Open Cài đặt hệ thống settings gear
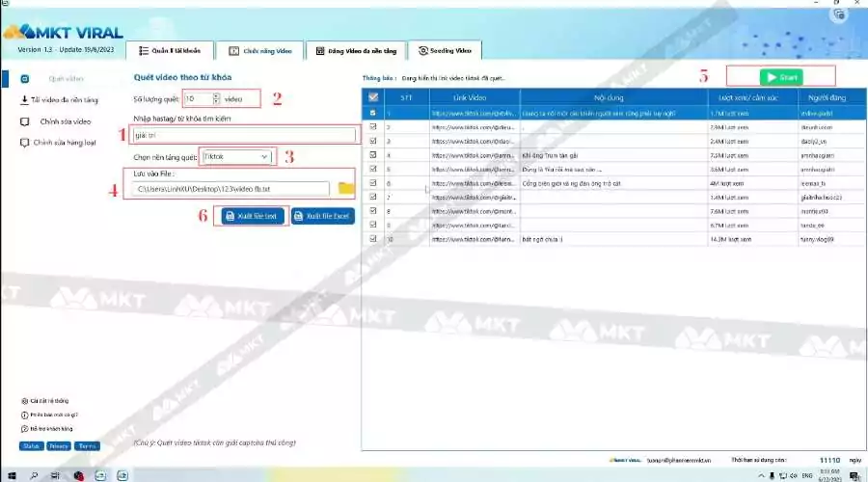Viewport: 868px width, 482px height. (44, 401)
